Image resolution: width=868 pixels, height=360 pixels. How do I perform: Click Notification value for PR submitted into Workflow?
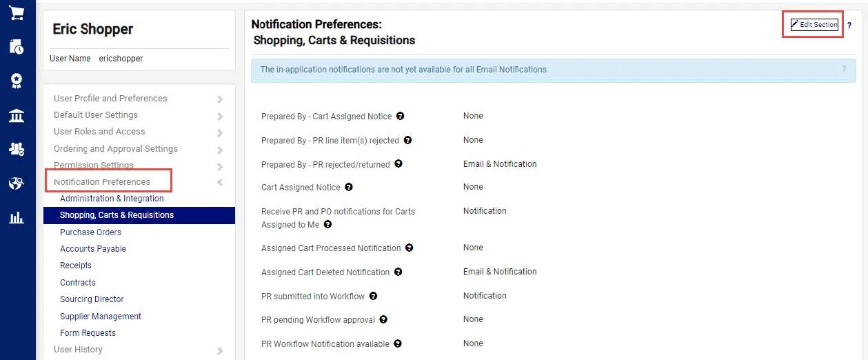tap(485, 296)
